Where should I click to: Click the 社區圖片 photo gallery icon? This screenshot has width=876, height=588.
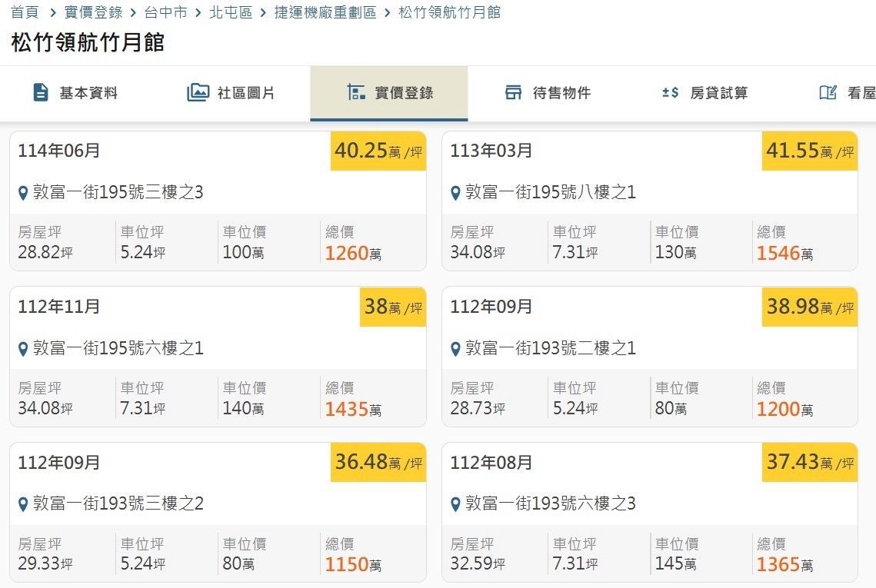[x=198, y=93]
